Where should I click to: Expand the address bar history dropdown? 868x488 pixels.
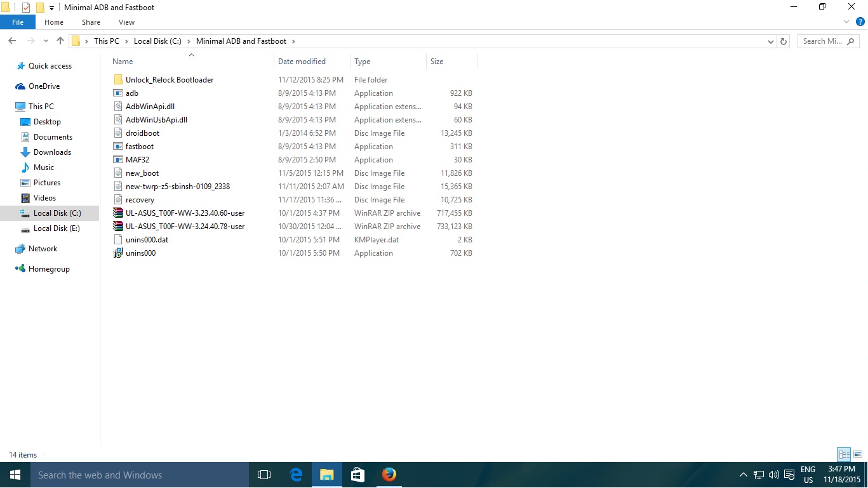pyautogui.click(x=771, y=41)
